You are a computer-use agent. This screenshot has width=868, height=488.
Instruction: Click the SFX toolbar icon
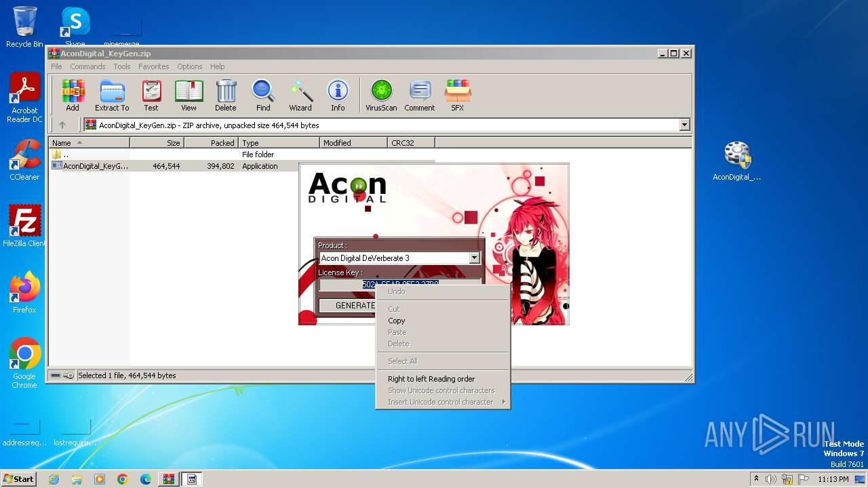click(x=458, y=96)
